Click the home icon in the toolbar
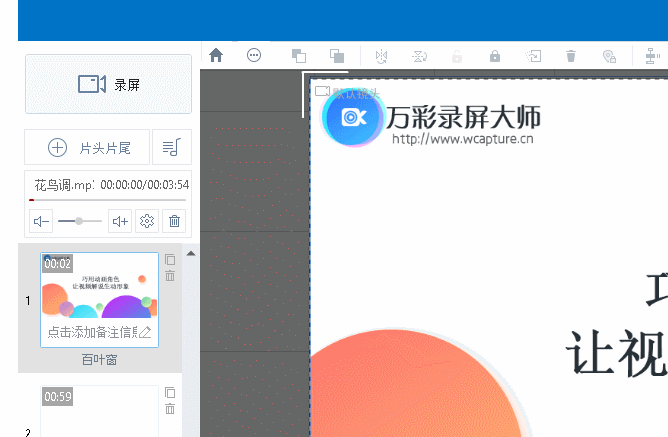 click(x=216, y=56)
